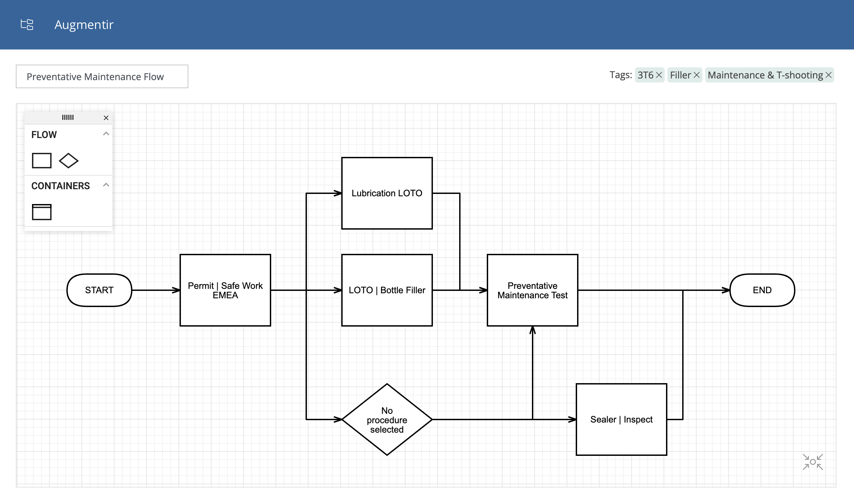Viewport: 854px width, 504px height.
Task: Select the START node on canvas
Action: pos(98,290)
